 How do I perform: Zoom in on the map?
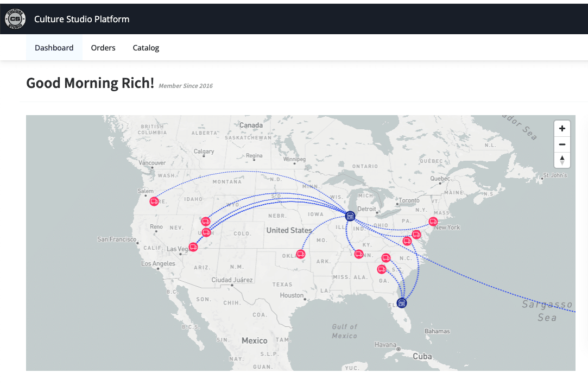pyautogui.click(x=562, y=129)
